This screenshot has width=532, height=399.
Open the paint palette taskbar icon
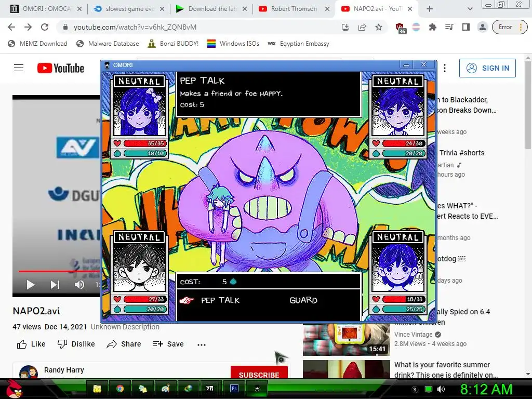tap(165, 389)
